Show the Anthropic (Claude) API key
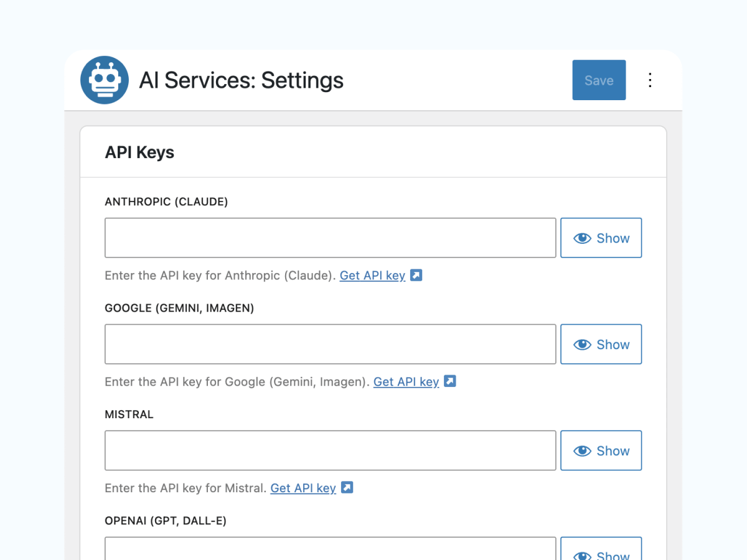 601,238
